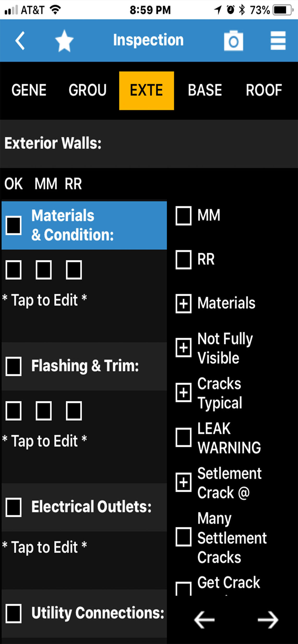Viewport: 298px width, 644px height.
Task: Go back using the header back arrow
Action: (x=19, y=40)
